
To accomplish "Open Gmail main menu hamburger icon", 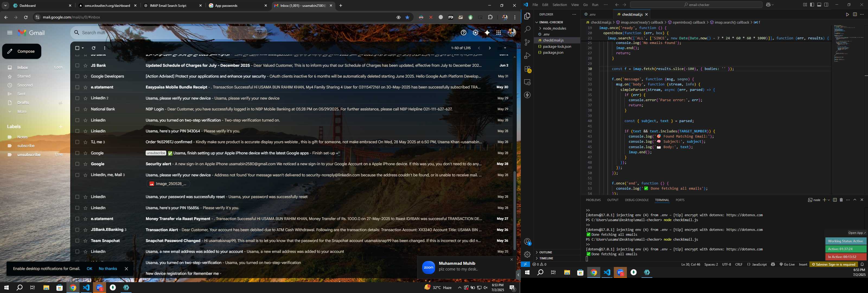I will click(x=9, y=33).
